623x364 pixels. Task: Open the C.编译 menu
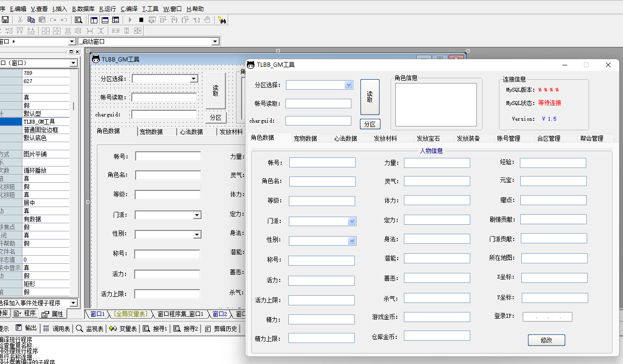[129, 9]
